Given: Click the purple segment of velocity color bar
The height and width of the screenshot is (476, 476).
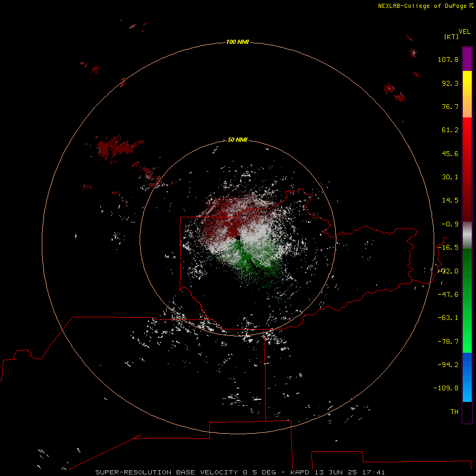Looking at the screenshot, I should tap(467, 59).
